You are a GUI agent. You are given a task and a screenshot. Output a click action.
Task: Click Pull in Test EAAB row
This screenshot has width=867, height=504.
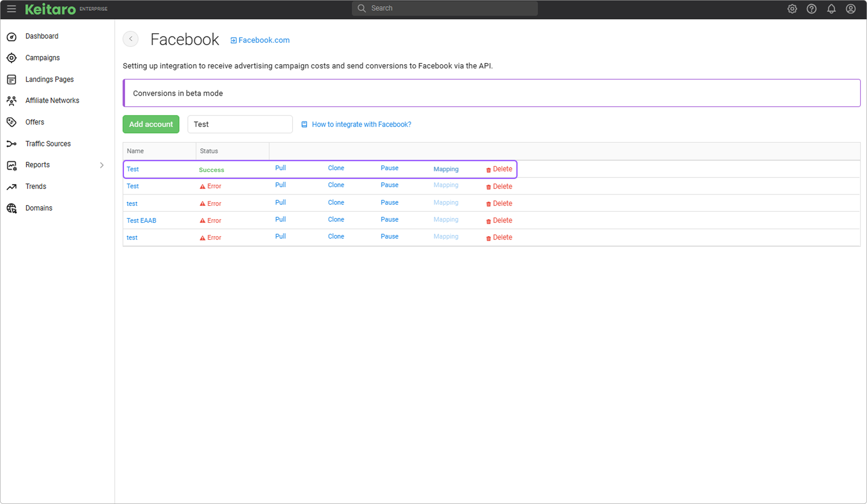(x=280, y=220)
